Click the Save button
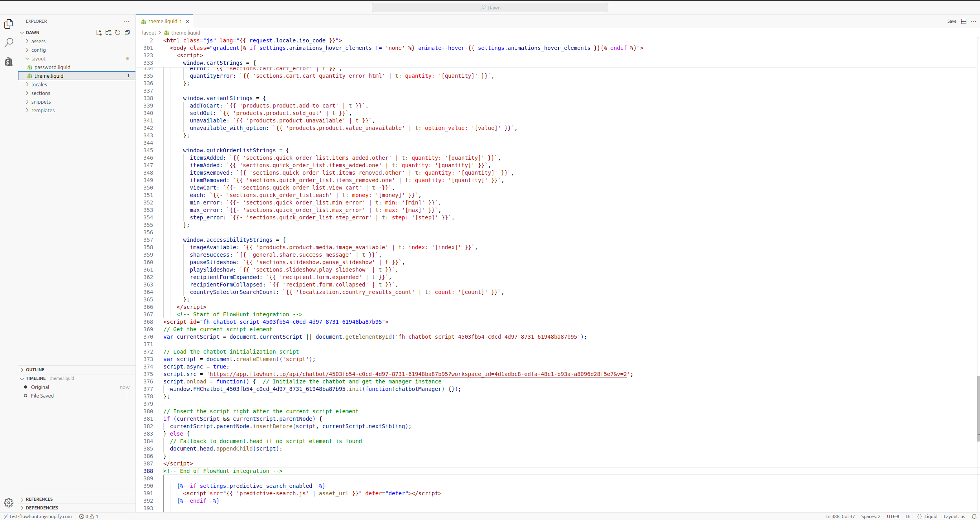The image size is (980, 520). click(x=951, y=21)
